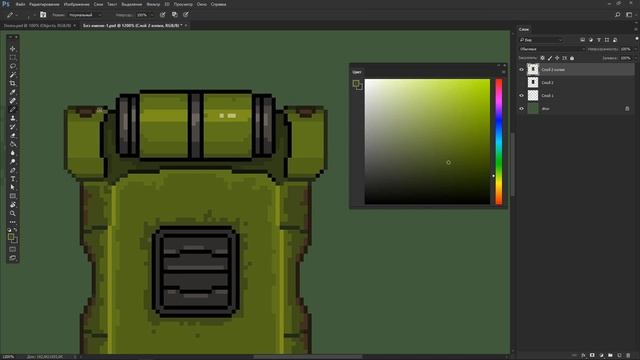Select the Clone Stamp tool

tap(13, 118)
